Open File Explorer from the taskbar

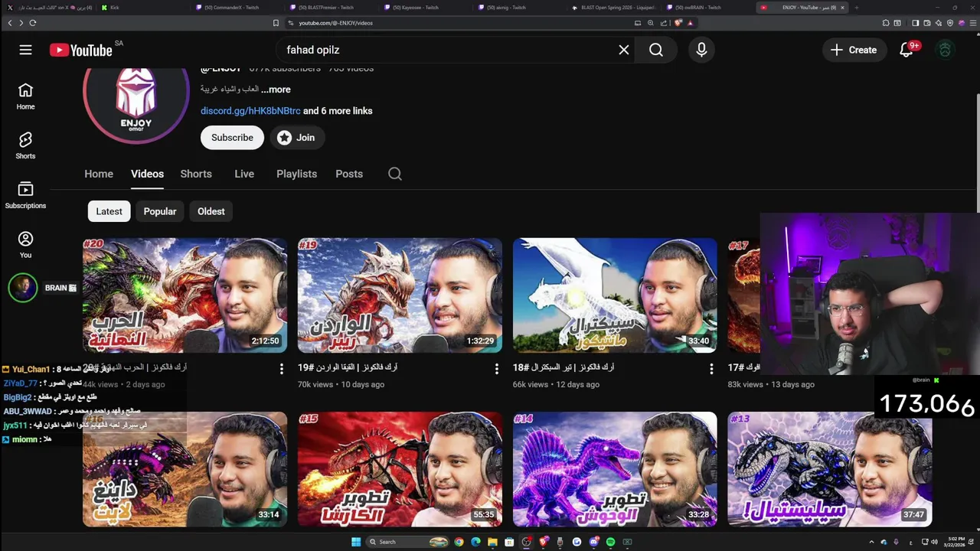click(x=492, y=542)
